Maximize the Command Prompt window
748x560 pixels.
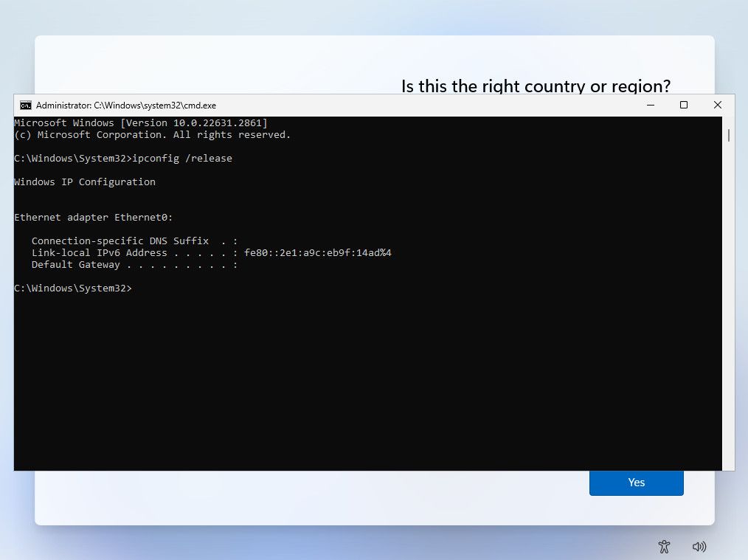click(684, 105)
